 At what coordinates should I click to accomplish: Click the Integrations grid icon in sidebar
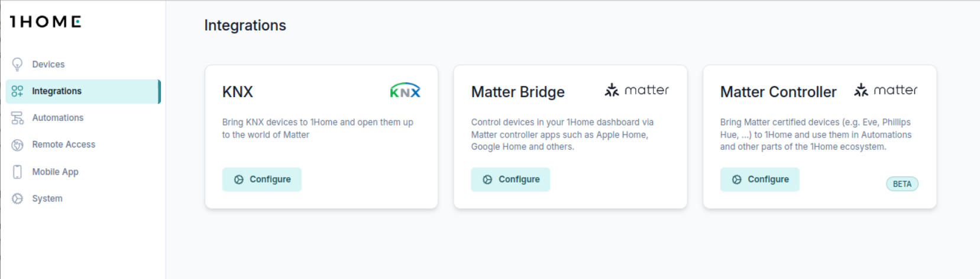pyautogui.click(x=17, y=91)
